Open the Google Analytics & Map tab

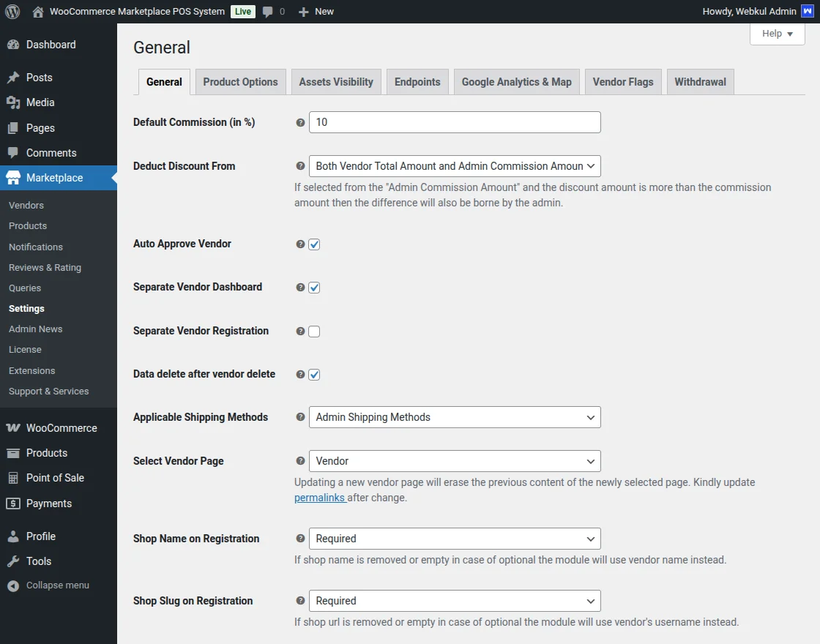516,81
